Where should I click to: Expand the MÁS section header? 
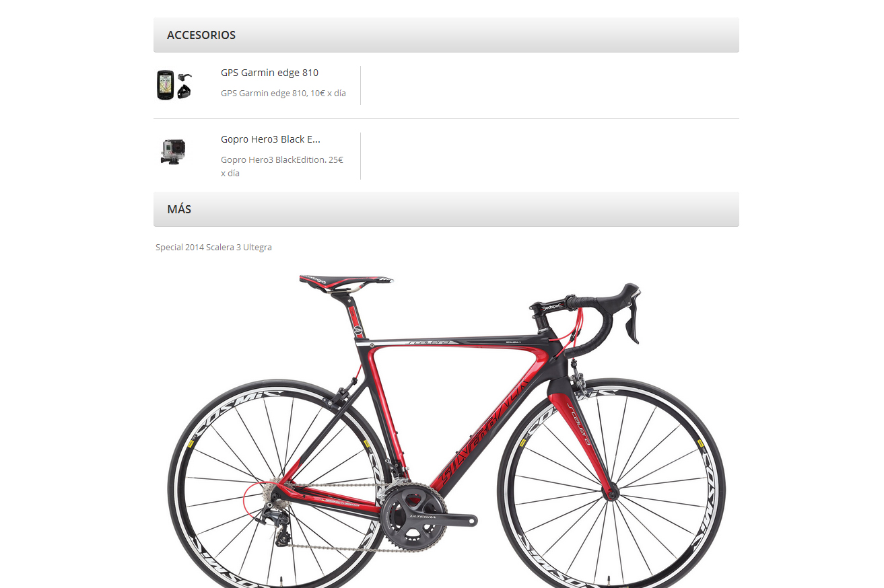pyautogui.click(x=446, y=209)
